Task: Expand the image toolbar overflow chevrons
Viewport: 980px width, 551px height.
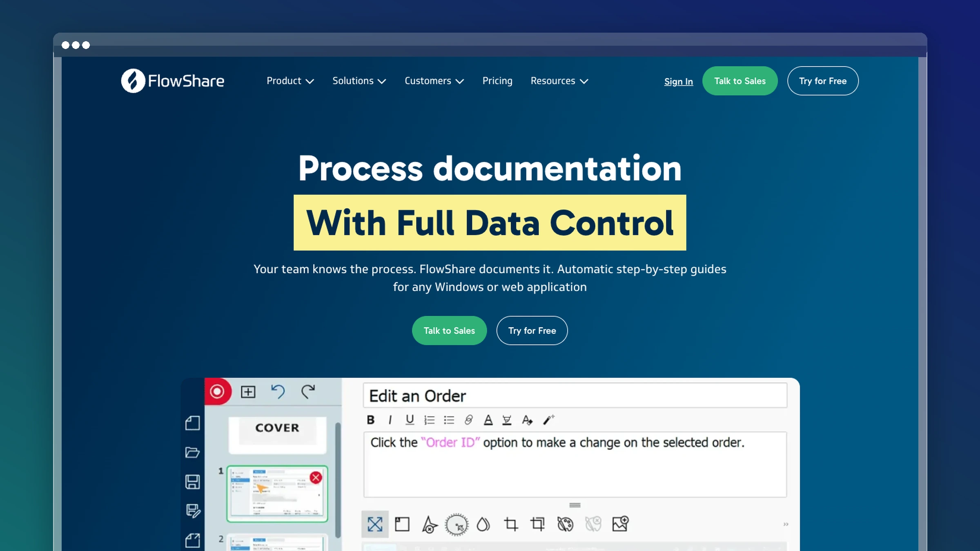Action: 786,524
